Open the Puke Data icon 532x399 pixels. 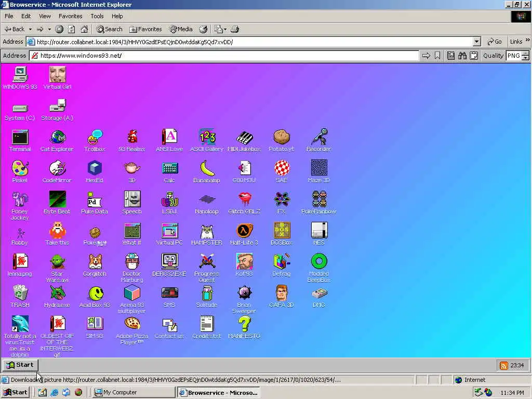point(95,203)
